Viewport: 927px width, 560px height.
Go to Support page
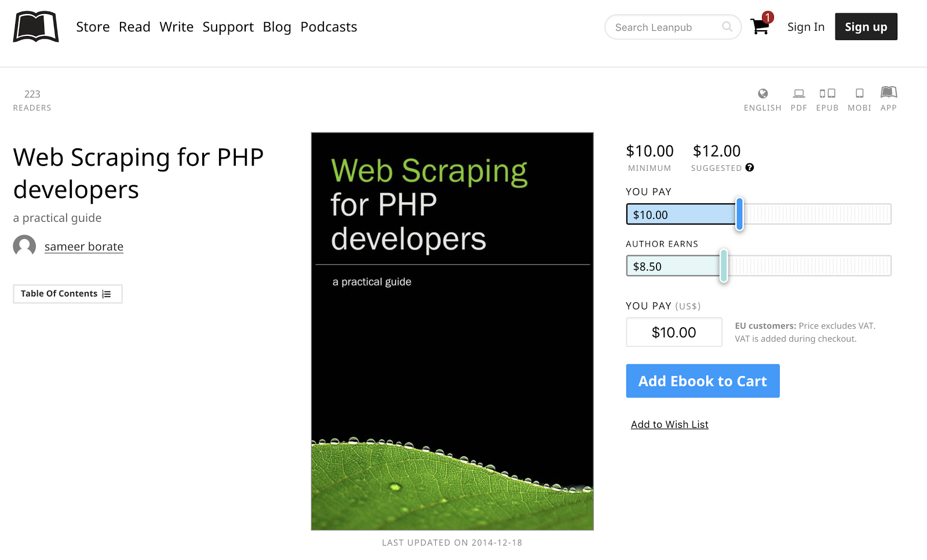click(228, 27)
